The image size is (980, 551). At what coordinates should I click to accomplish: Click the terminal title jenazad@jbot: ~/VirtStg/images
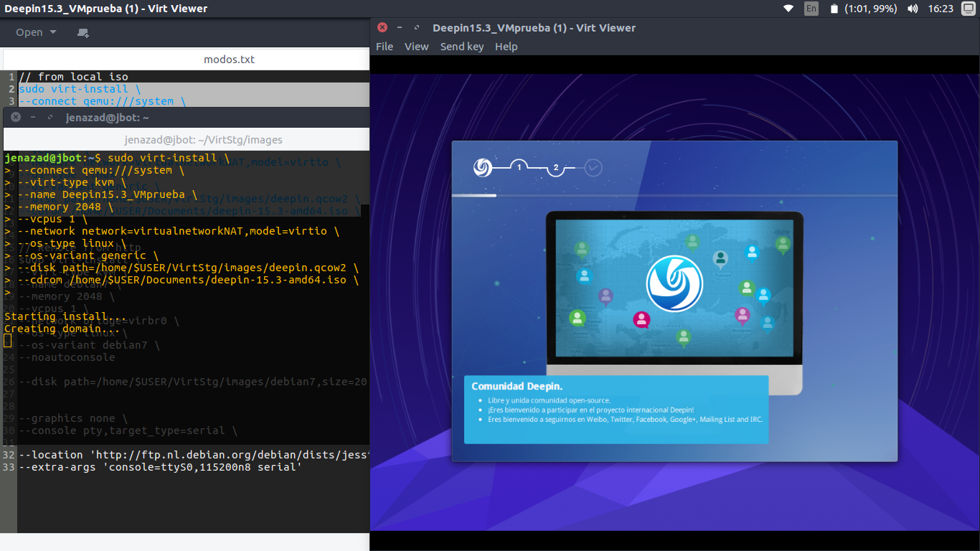coord(203,140)
